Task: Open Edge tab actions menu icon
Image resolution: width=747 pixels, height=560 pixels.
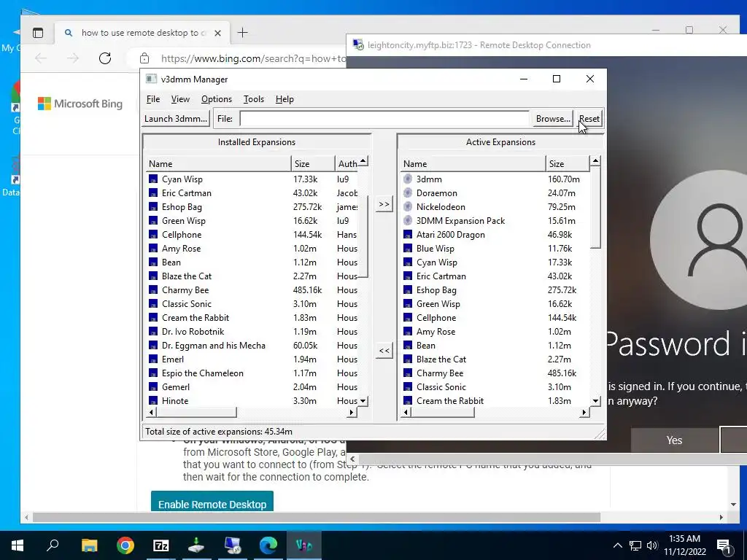Action: (x=38, y=33)
